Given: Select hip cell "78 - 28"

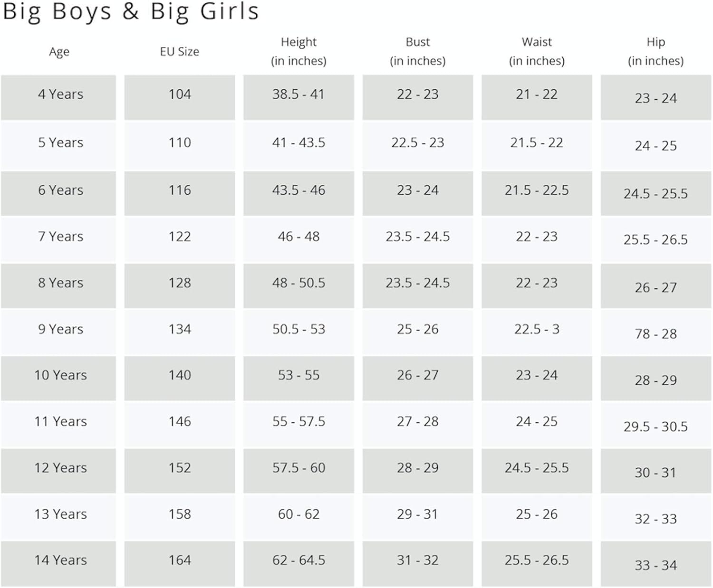Looking at the screenshot, I should click(655, 334).
